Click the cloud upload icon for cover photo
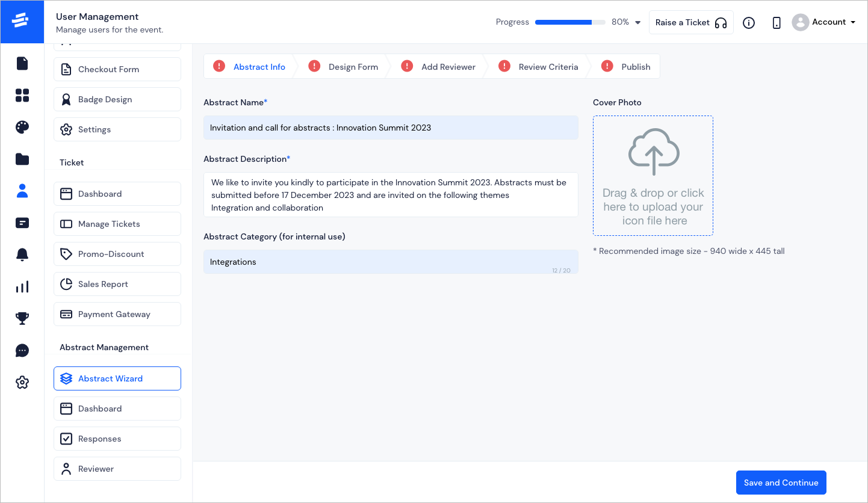This screenshot has width=868, height=503. point(654,152)
